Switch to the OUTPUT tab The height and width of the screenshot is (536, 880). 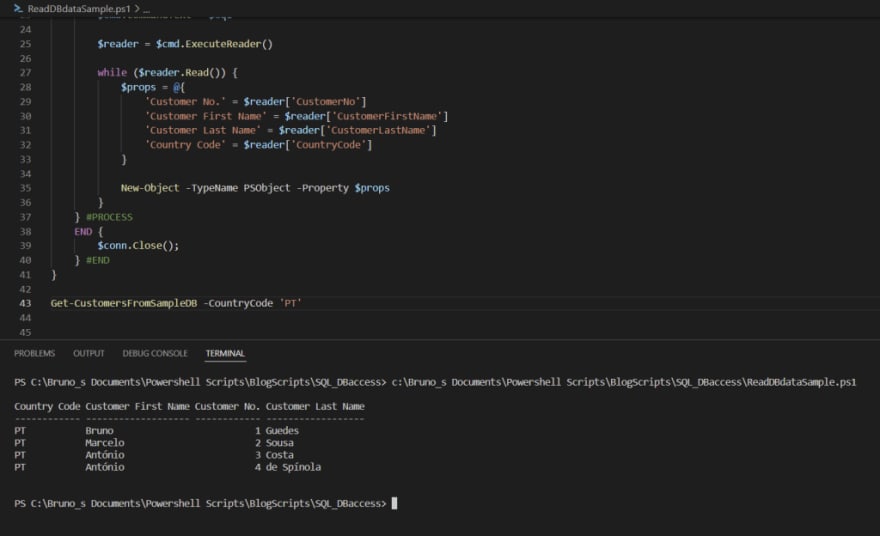click(89, 353)
